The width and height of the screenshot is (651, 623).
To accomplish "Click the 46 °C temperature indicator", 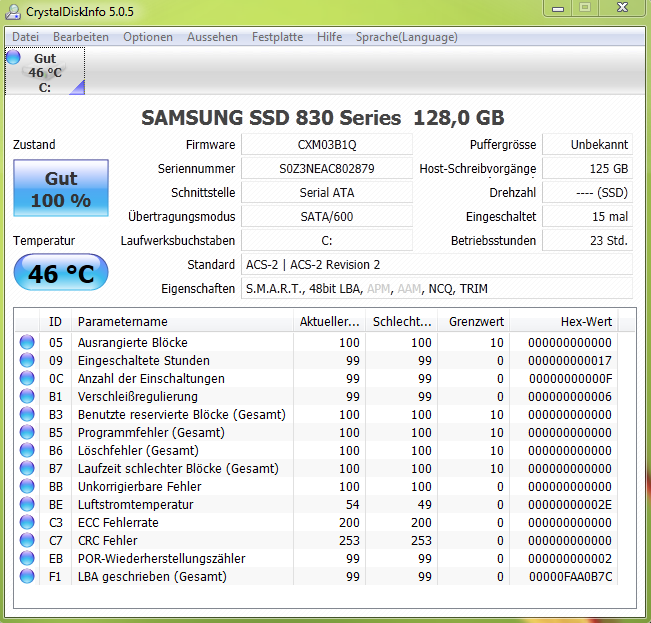I will pos(61,273).
